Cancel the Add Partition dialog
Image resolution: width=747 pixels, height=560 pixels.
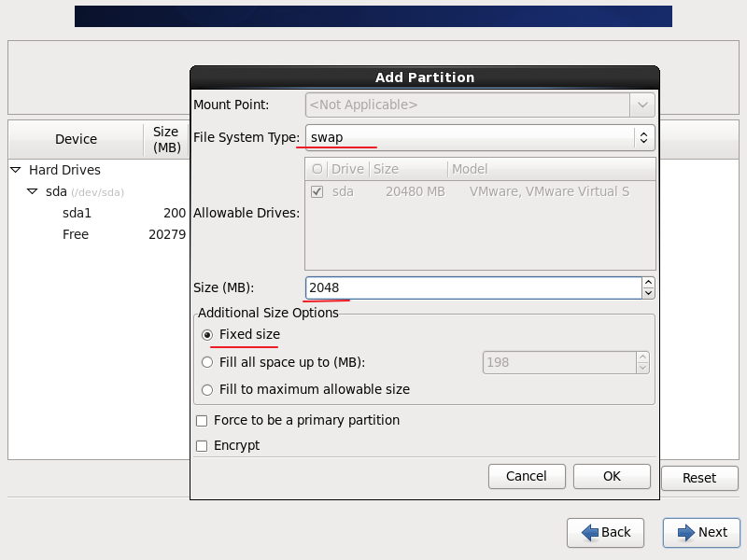526,476
